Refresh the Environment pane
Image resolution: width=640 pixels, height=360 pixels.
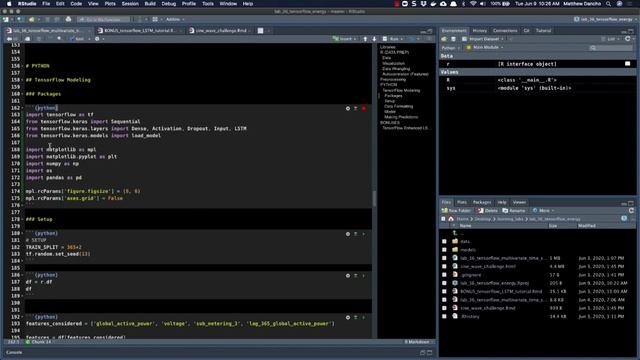pos(628,39)
